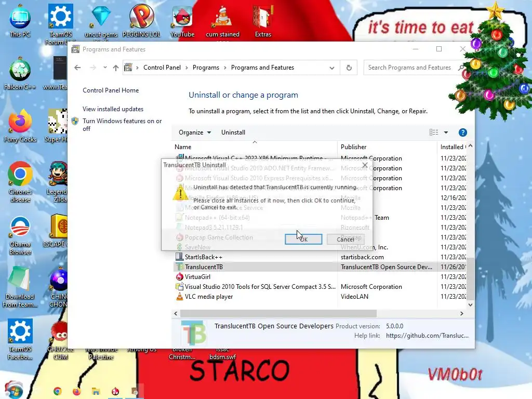Image resolution: width=532 pixels, height=399 pixels.
Task: Open the TeamOS Facebook desktop icon
Action: (x=20, y=339)
